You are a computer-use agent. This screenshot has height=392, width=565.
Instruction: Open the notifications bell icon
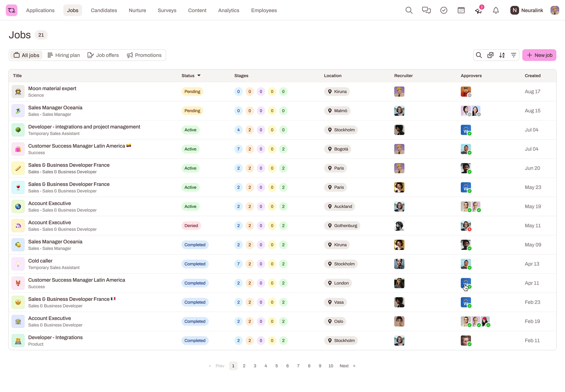coord(496,10)
